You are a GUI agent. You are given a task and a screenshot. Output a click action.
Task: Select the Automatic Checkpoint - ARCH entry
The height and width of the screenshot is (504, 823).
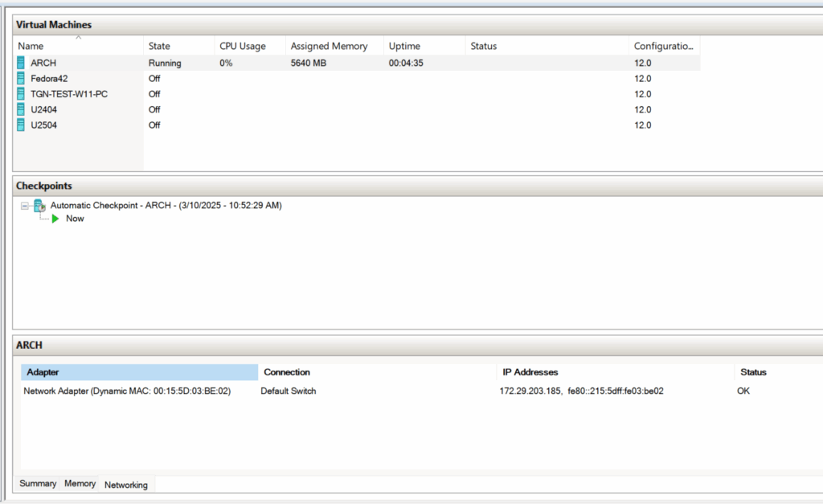[x=166, y=206]
